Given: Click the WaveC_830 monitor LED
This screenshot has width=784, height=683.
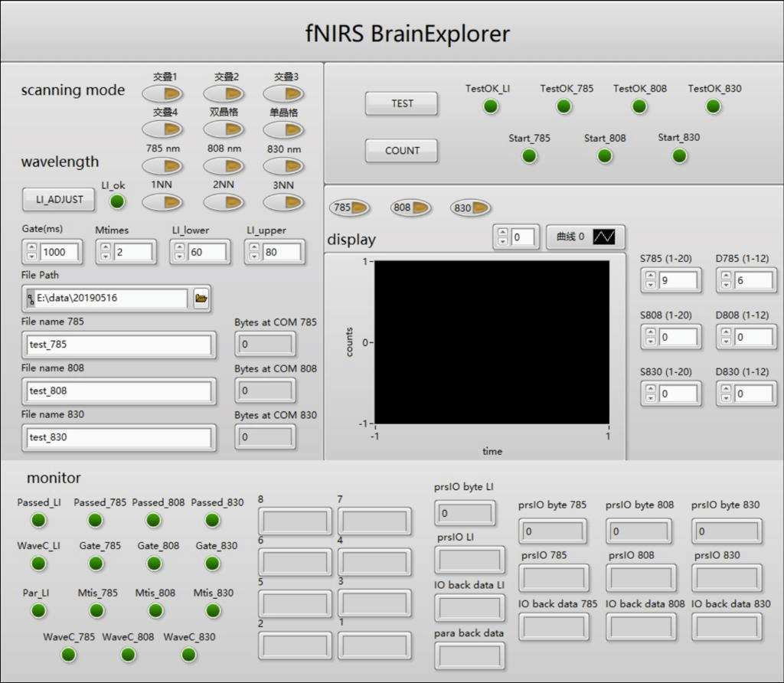Looking at the screenshot, I should coord(188,655).
